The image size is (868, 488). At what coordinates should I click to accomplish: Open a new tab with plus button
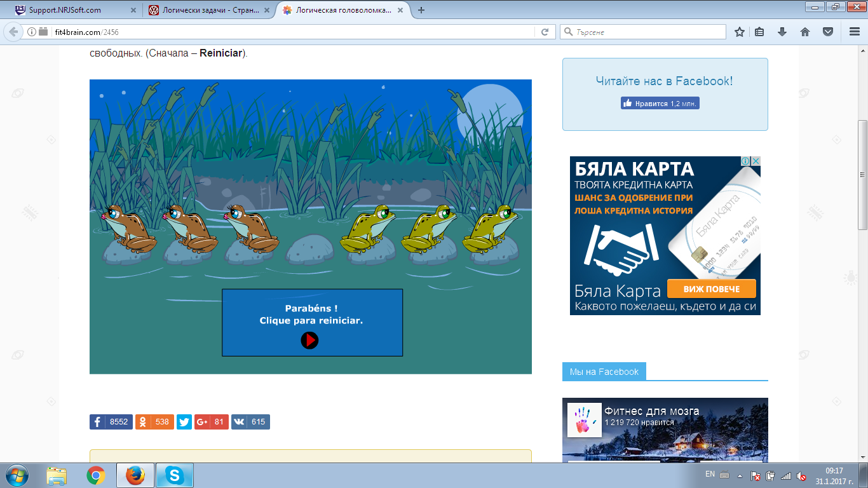point(421,10)
